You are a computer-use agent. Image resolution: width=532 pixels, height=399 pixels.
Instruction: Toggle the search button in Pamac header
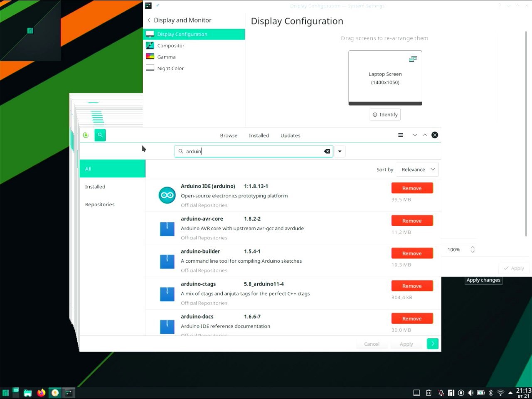click(100, 135)
